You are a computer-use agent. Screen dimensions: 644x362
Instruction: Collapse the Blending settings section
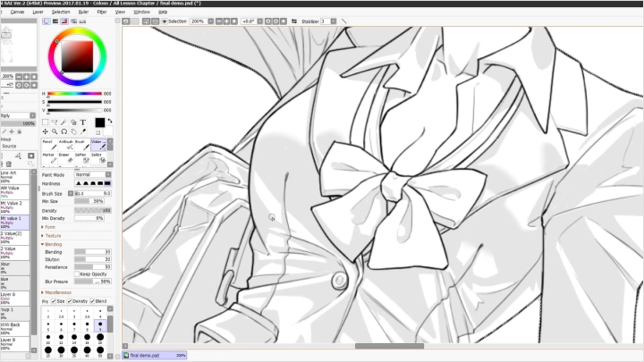pyautogui.click(x=51, y=244)
